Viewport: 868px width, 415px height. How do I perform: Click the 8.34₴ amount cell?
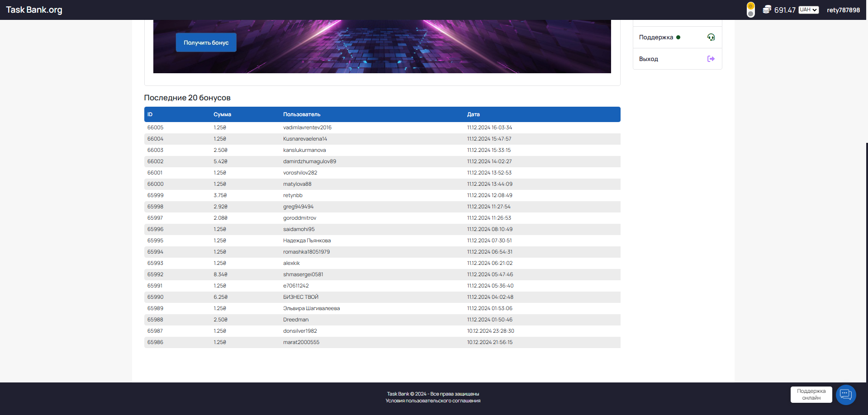point(220,274)
